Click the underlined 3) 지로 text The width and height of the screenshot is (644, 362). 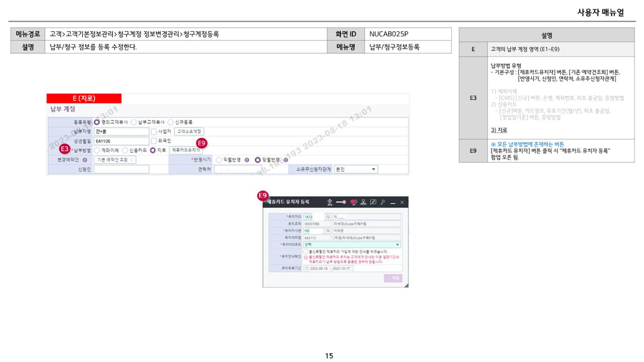pyautogui.click(x=499, y=130)
